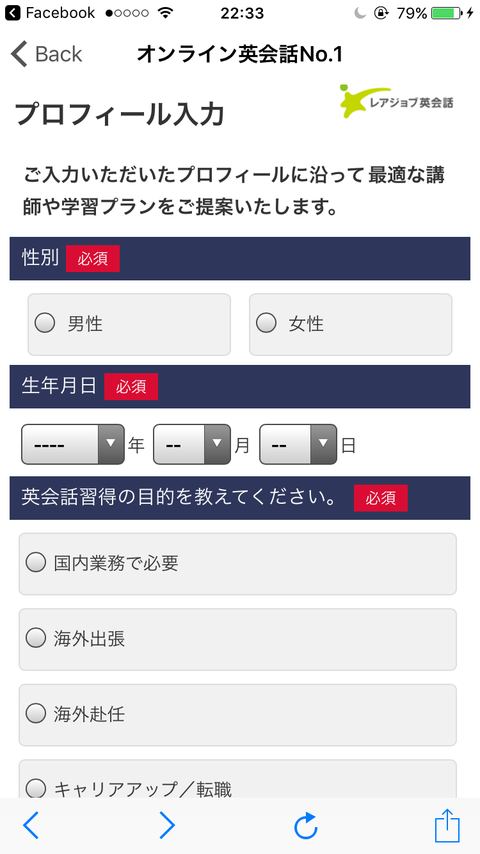Choose キャリアアップ／転職 option
The width and height of the screenshot is (480, 854).
[x=238, y=780]
